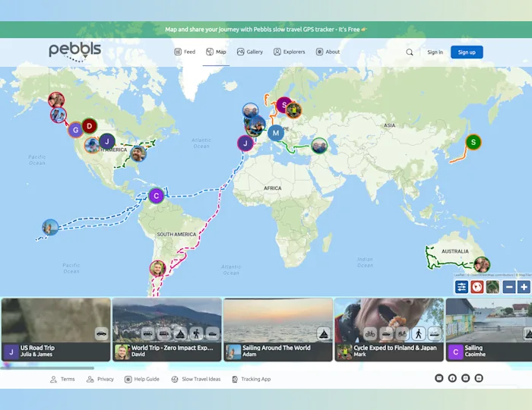This screenshot has height=410, width=532.
Task: Select the photo marker in Australia
Action: click(482, 265)
